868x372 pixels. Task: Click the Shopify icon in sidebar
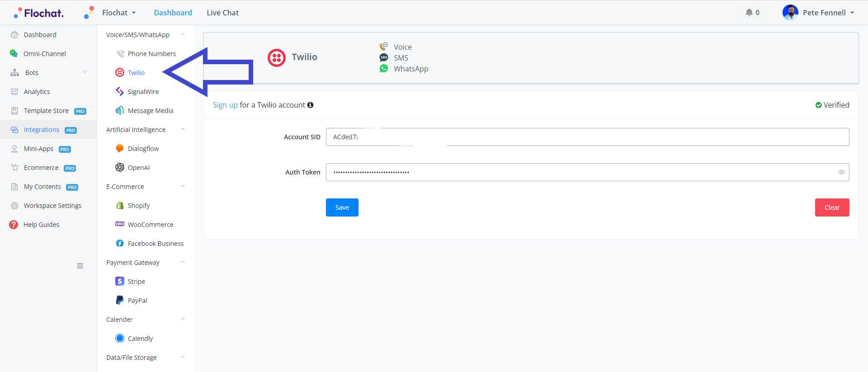120,206
